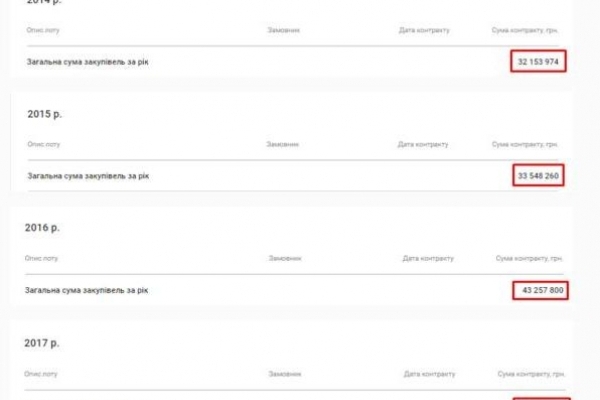Click "Замовник" header in 2016 table
Screen dimensions: 600x400
point(285,259)
